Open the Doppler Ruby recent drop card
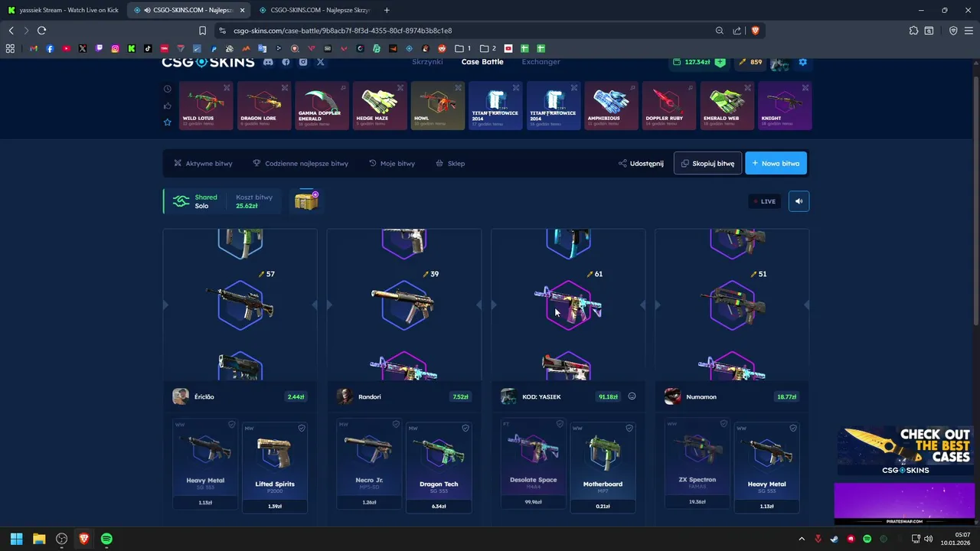Screen dimensions: 980x551 coord(669,106)
